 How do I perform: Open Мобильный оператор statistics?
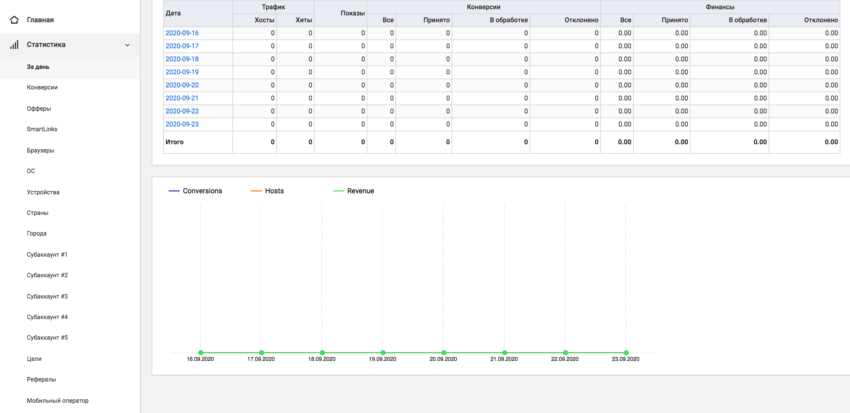click(x=57, y=401)
